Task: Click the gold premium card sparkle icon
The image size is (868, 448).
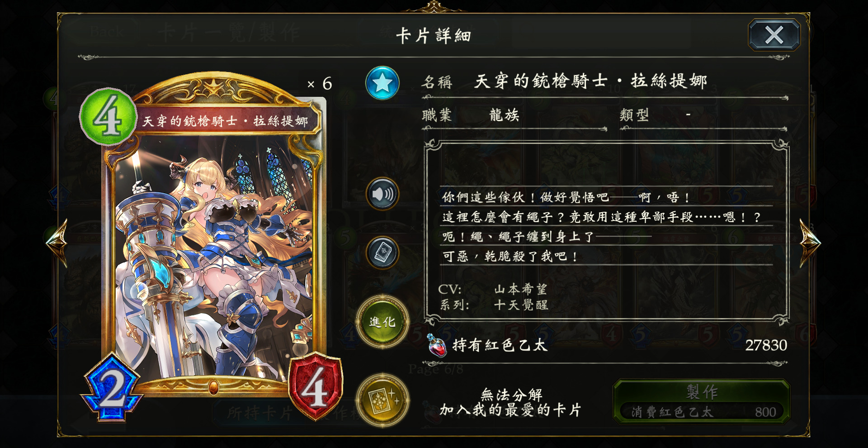Action: (382, 400)
